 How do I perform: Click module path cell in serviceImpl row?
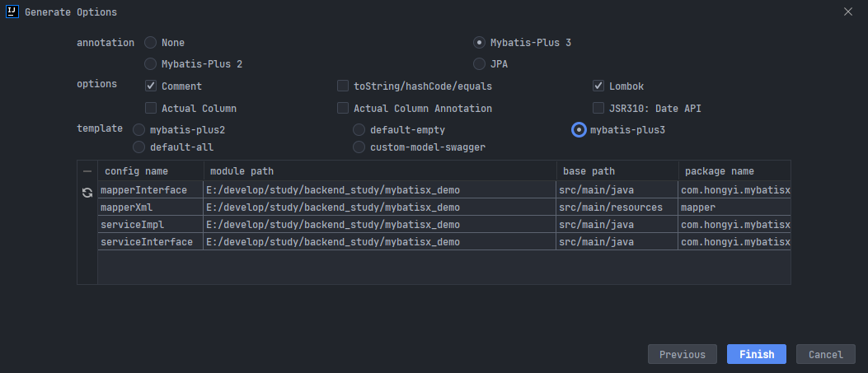[x=380, y=224]
